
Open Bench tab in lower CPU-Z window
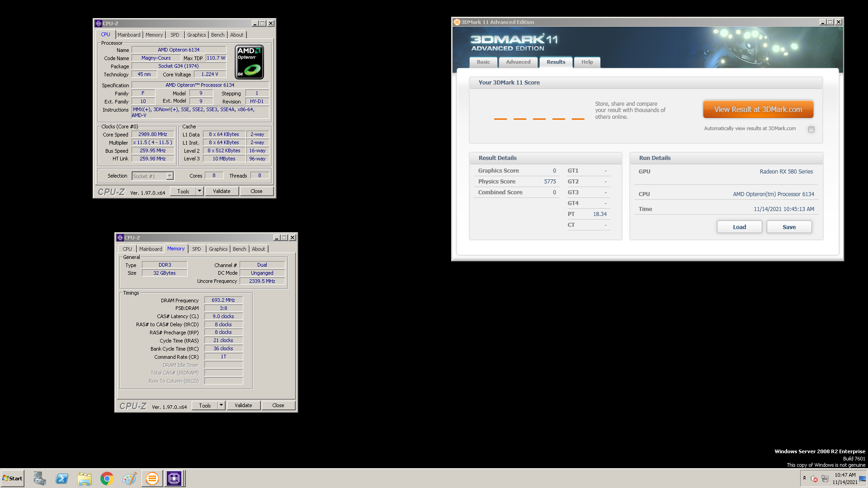[x=240, y=249]
